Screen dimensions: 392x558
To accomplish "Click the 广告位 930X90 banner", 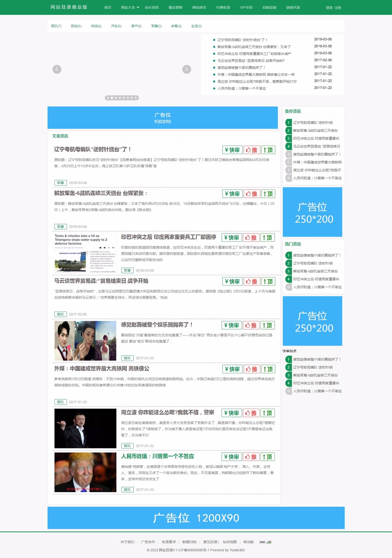I will (x=162, y=118).
